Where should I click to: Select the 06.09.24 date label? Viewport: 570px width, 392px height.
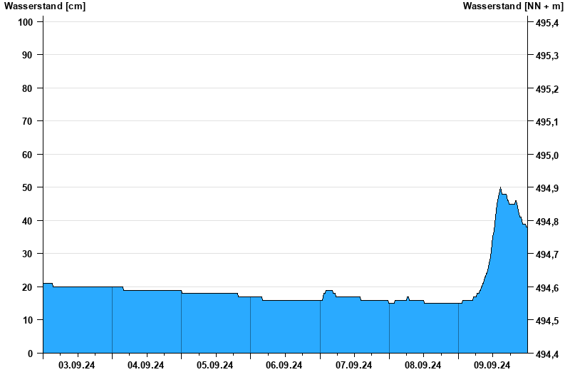pos(284,366)
